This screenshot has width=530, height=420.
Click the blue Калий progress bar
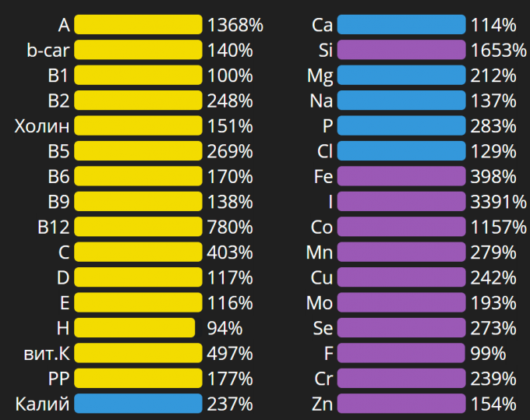pyautogui.click(x=138, y=404)
